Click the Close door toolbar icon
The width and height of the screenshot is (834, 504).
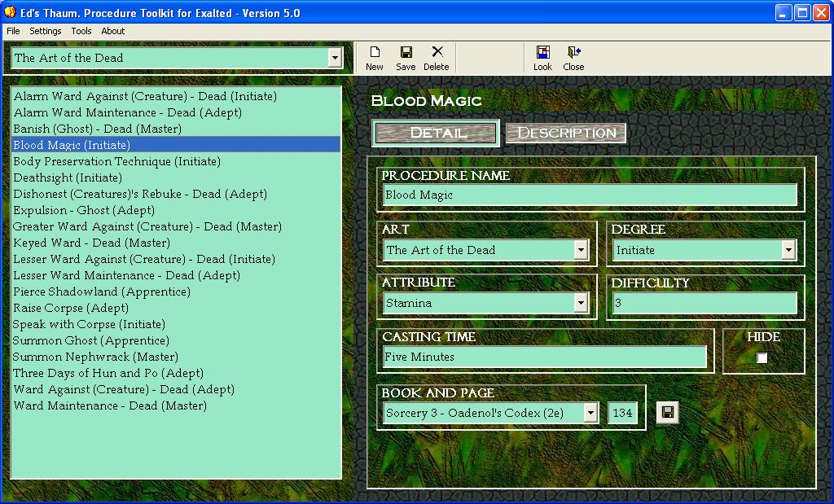(x=573, y=52)
